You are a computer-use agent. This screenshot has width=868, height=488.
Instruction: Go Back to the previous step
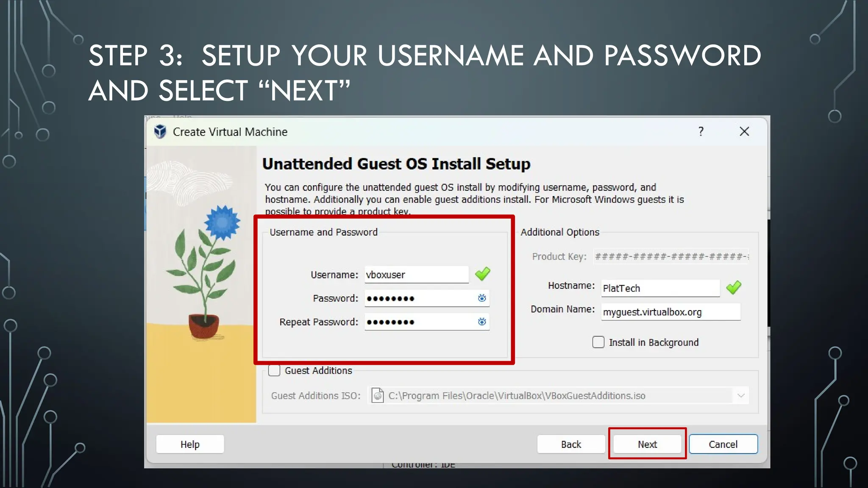point(571,444)
